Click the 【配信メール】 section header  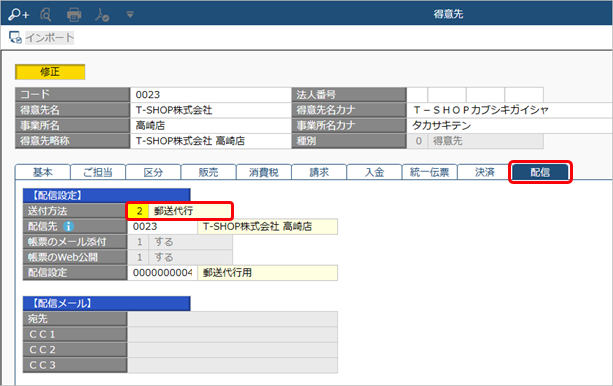[x=106, y=303]
